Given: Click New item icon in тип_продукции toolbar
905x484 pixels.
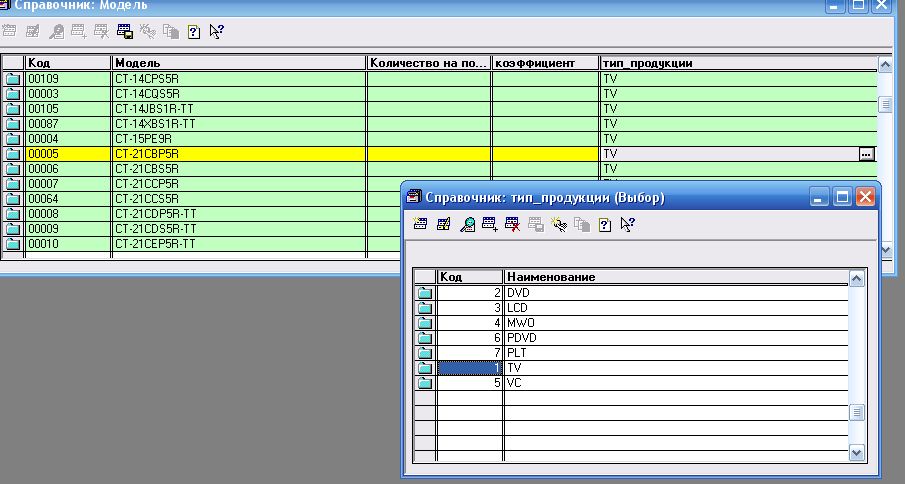Looking at the screenshot, I should pos(421,225).
